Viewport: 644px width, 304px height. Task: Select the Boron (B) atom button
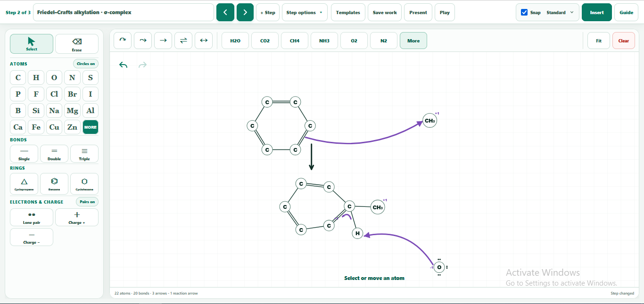coord(18,111)
